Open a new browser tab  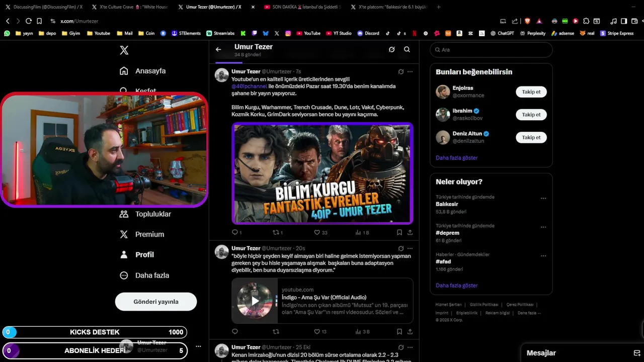pos(439,7)
